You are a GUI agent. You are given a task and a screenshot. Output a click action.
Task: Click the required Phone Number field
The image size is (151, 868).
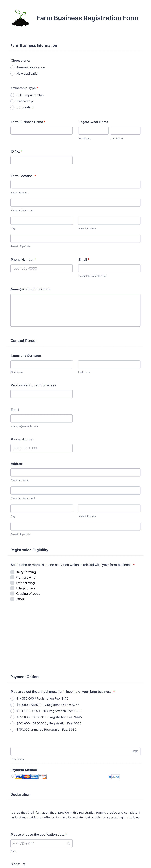[x=41, y=268]
